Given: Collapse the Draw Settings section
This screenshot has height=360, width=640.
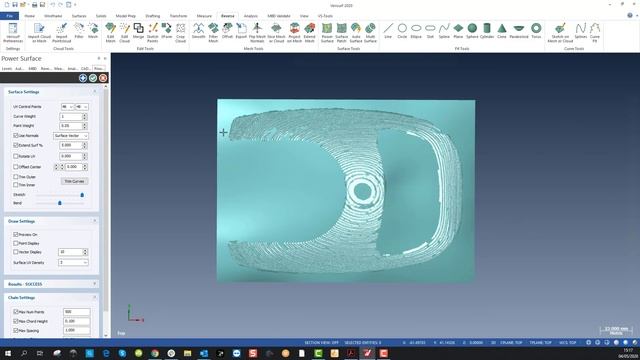Looking at the screenshot, I should (95, 221).
